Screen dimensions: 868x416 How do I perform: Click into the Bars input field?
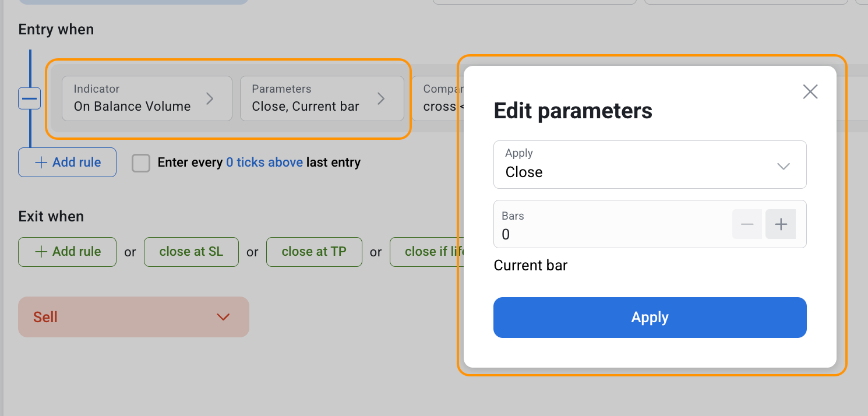tap(612, 234)
